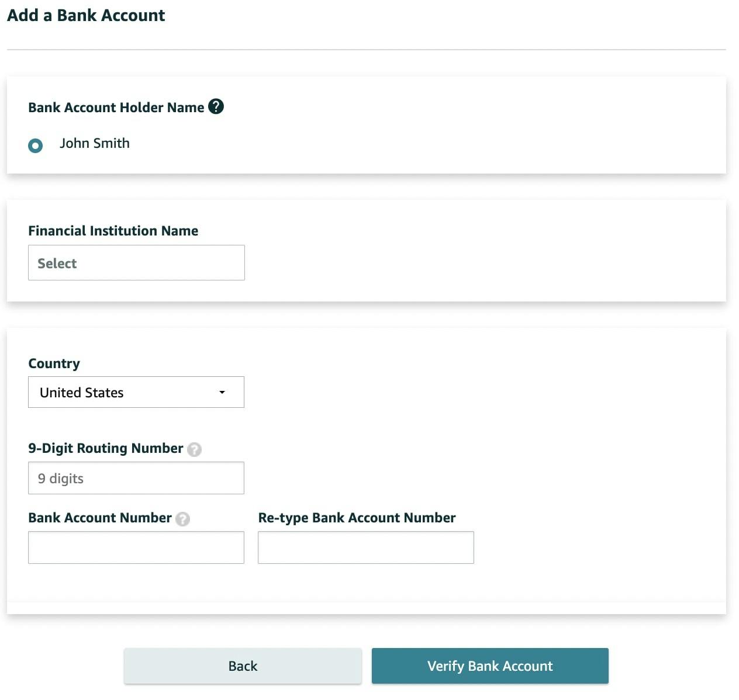Click the help icon next to 9-Digit Routing Number
739x700 pixels.
pos(195,449)
